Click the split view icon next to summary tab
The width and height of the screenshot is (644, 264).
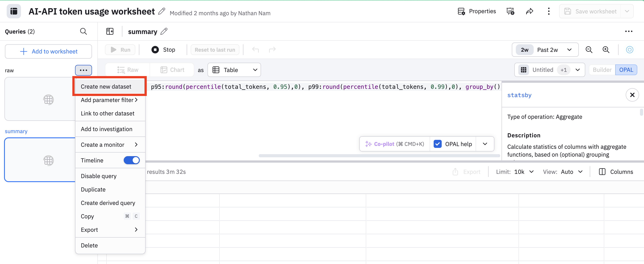point(110,31)
